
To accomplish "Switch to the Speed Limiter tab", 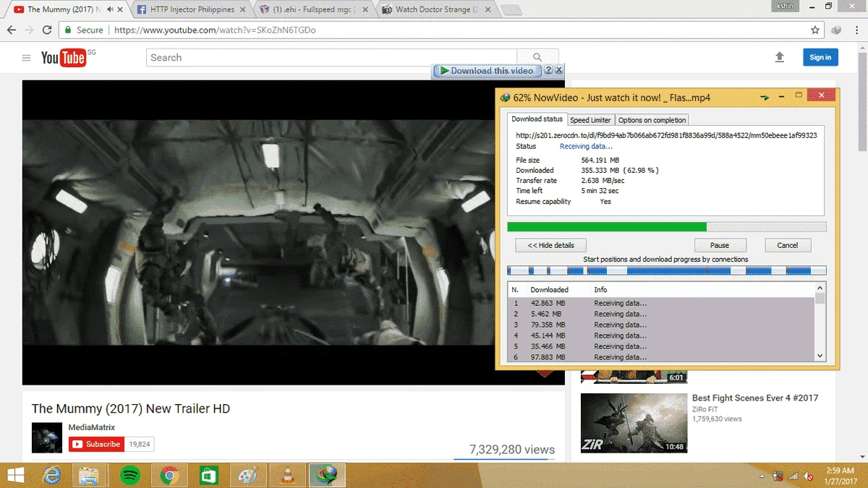I will pos(590,120).
